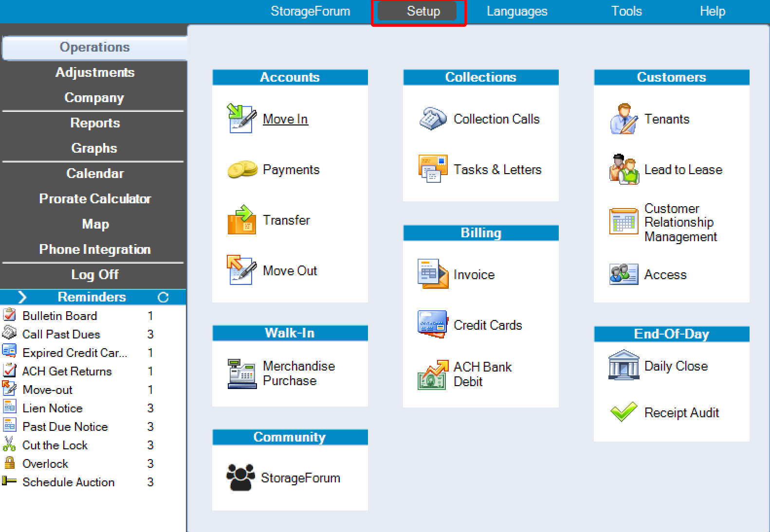This screenshot has height=532, width=770.
Task: Click the Collection Calls telephone icon
Action: [433, 119]
